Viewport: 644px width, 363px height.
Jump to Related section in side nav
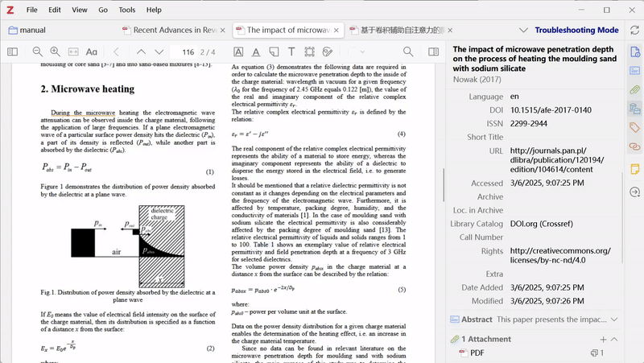635,146
